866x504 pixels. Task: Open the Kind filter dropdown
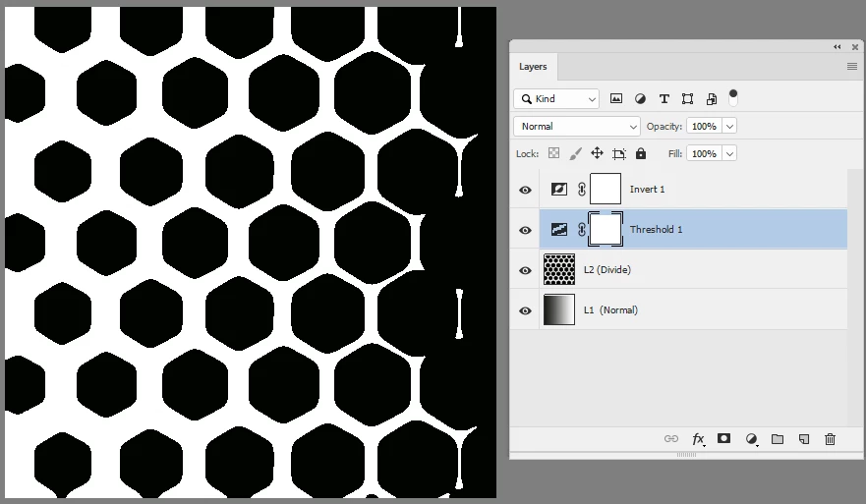556,99
